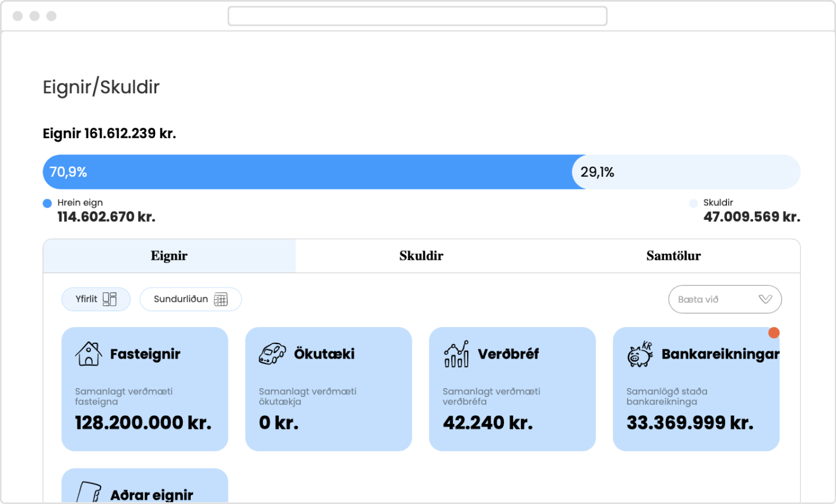Switch to Yfirlit overview view
The image size is (836, 504).
(96, 299)
